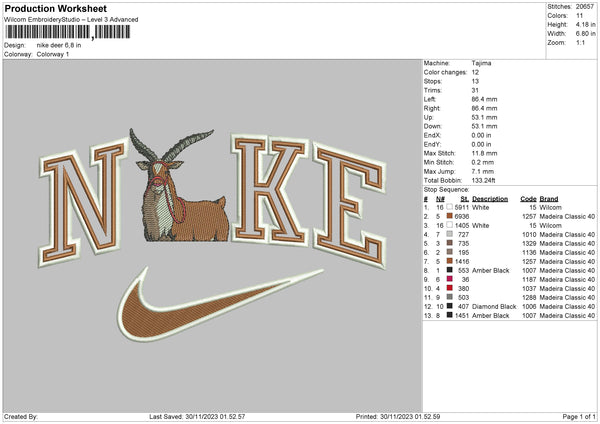Click the design name 'nike deer 6,8 in'

coord(59,45)
